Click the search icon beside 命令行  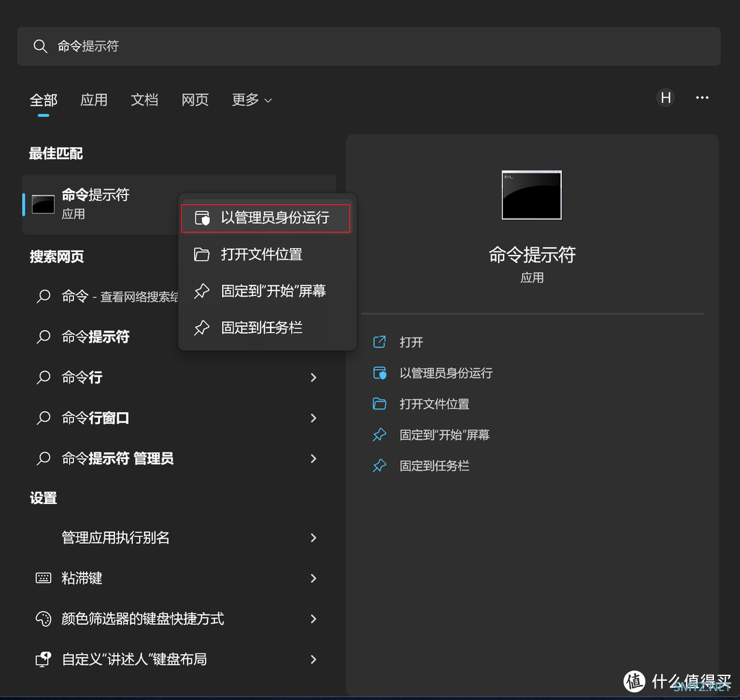coord(43,377)
